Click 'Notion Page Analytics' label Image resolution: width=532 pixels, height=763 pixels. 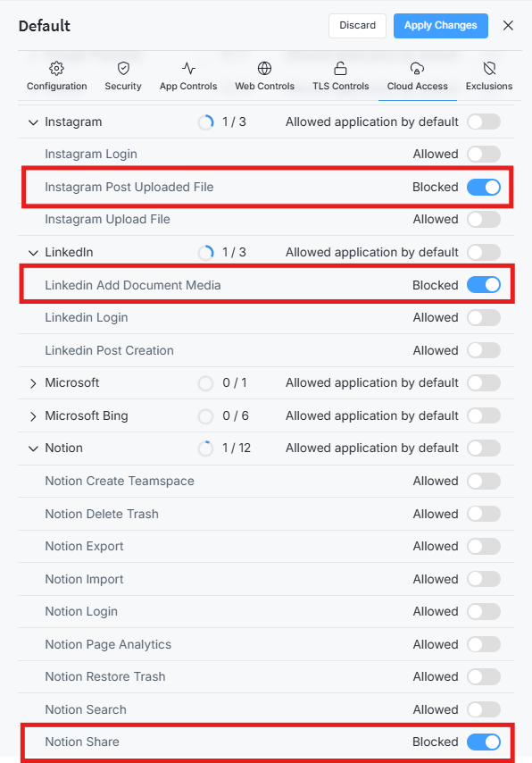coord(108,645)
